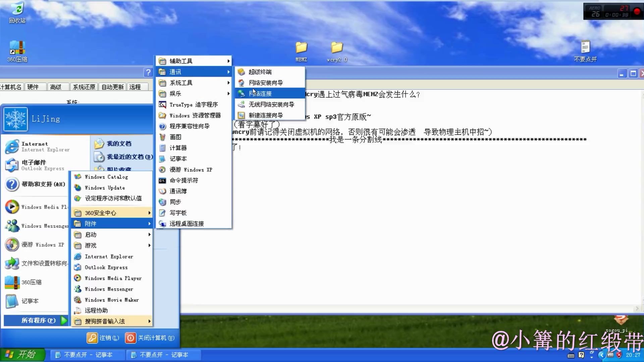Viewport: 644px width, 362px height.
Task: Open 通讯簿 address book
Action: click(x=194, y=191)
